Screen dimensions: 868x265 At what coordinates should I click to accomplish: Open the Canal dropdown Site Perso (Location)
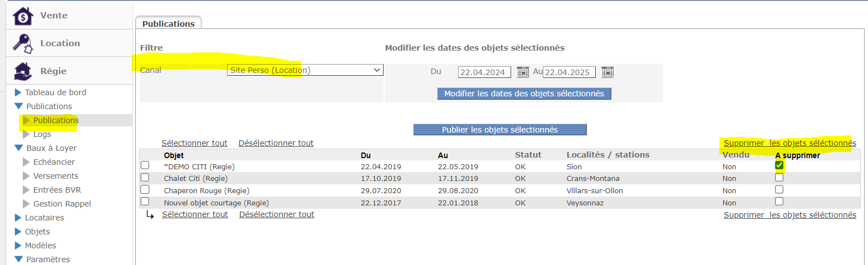tap(305, 70)
